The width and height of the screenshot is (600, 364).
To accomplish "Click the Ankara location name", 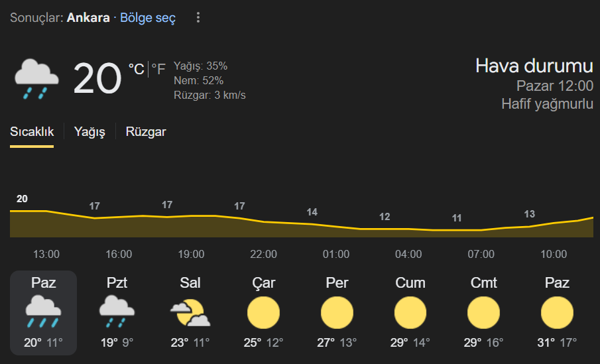I will pos(88,18).
